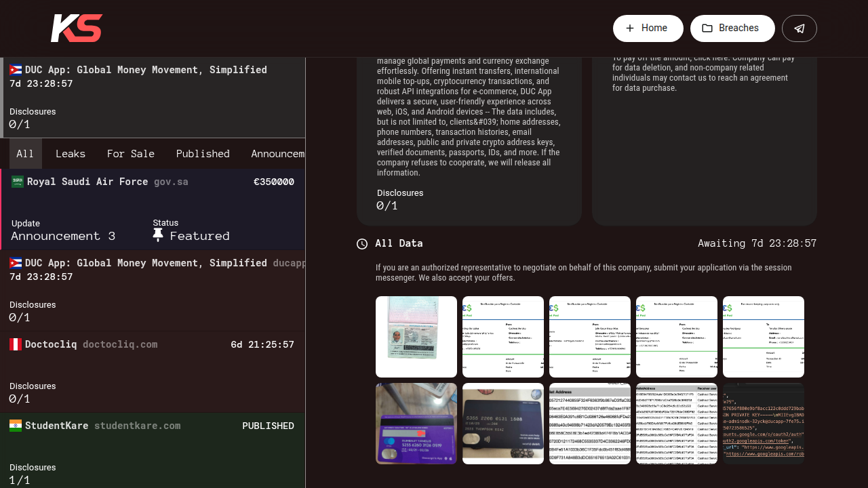Click the paper plane contact icon
This screenshot has height=488, width=868.
pyautogui.click(x=800, y=28)
